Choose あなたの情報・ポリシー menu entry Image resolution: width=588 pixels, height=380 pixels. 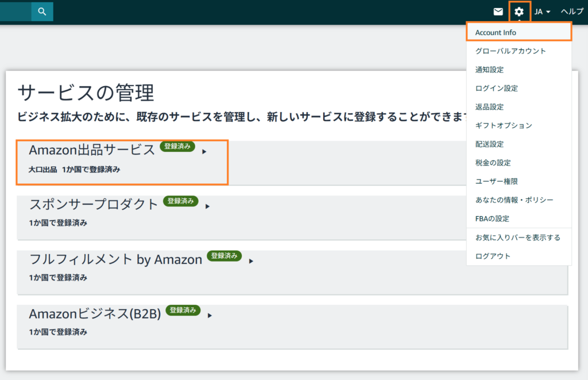pyautogui.click(x=519, y=199)
